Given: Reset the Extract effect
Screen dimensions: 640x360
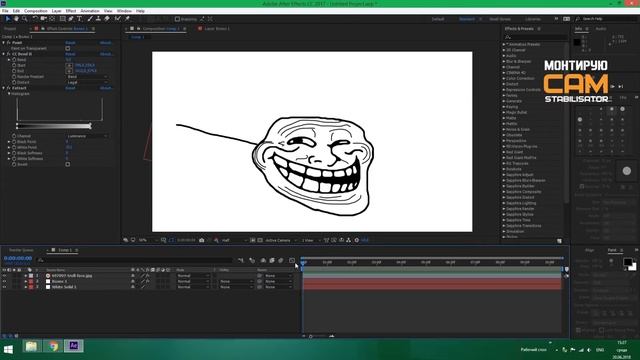Looking at the screenshot, I should coord(70,88).
